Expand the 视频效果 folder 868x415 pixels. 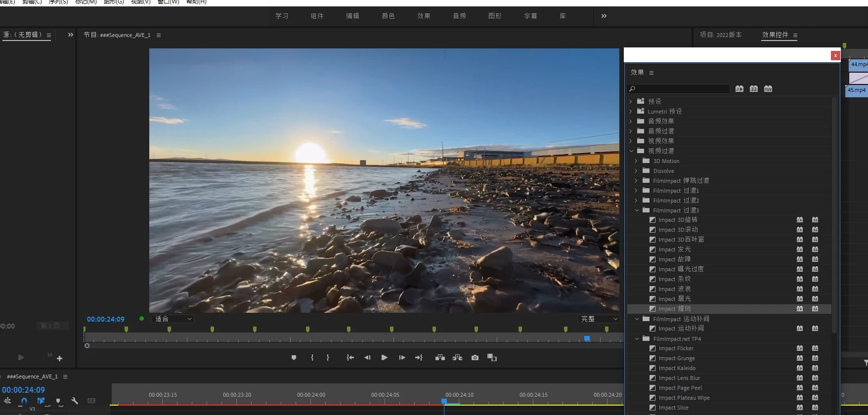(x=631, y=141)
